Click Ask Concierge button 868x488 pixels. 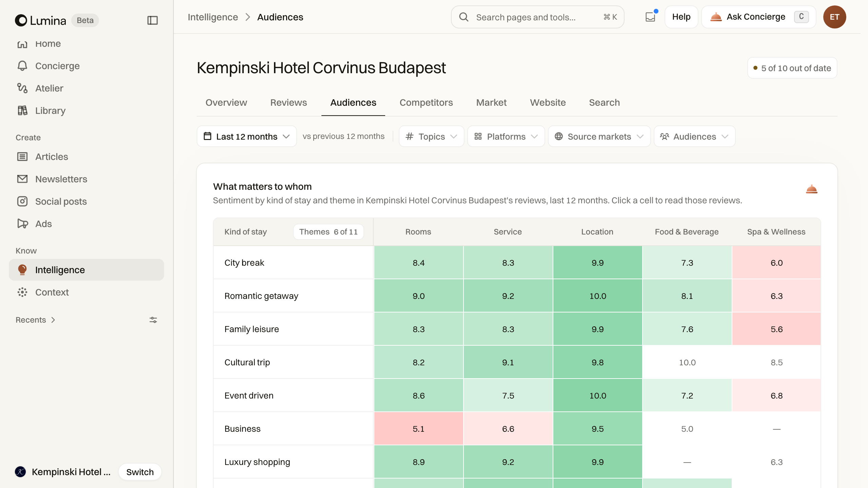759,17
